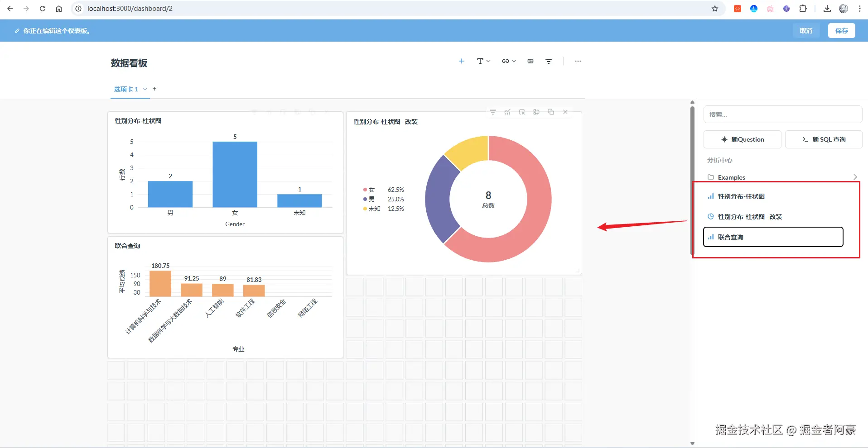Expand the arrow next to link icon
The image size is (868, 448).
[514, 61]
